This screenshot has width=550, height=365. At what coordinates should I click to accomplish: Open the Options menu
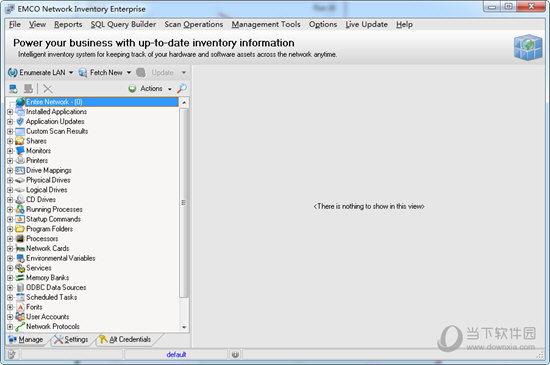point(323,24)
